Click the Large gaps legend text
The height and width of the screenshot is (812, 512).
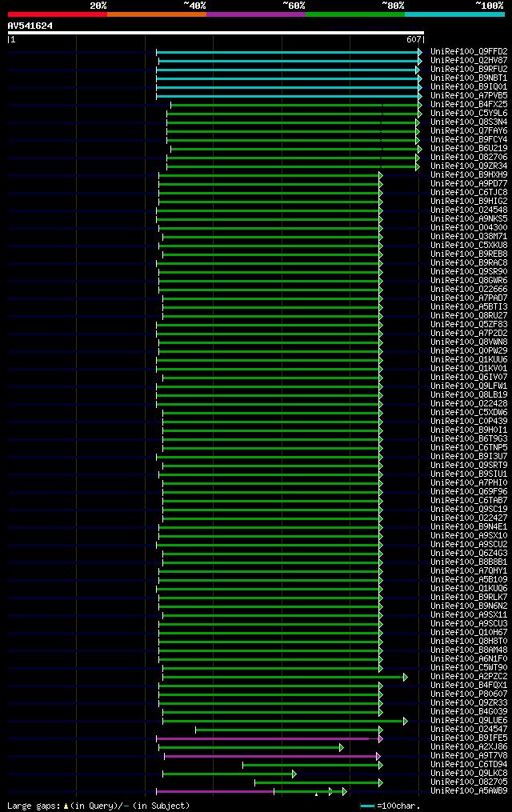click(x=98, y=806)
